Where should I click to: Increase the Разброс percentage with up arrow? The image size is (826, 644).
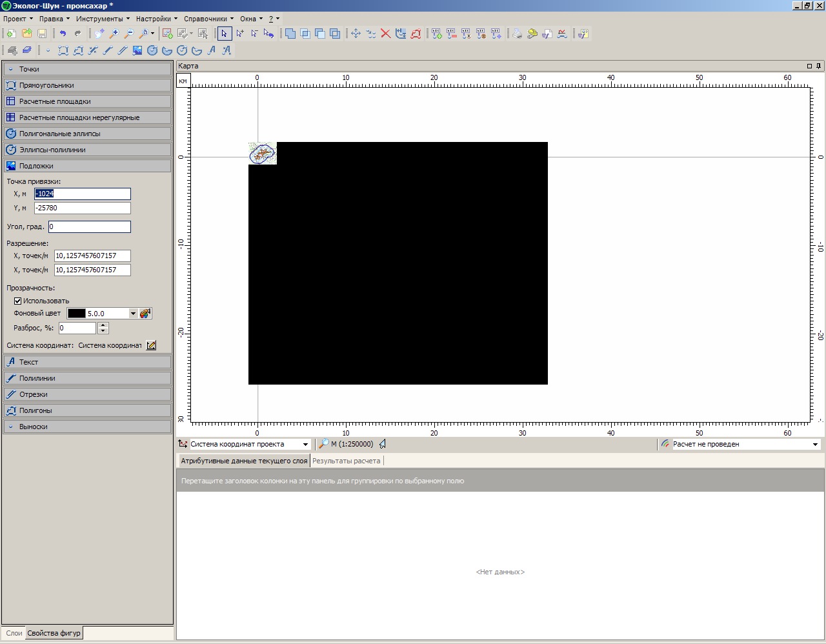[x=103, y=325]
